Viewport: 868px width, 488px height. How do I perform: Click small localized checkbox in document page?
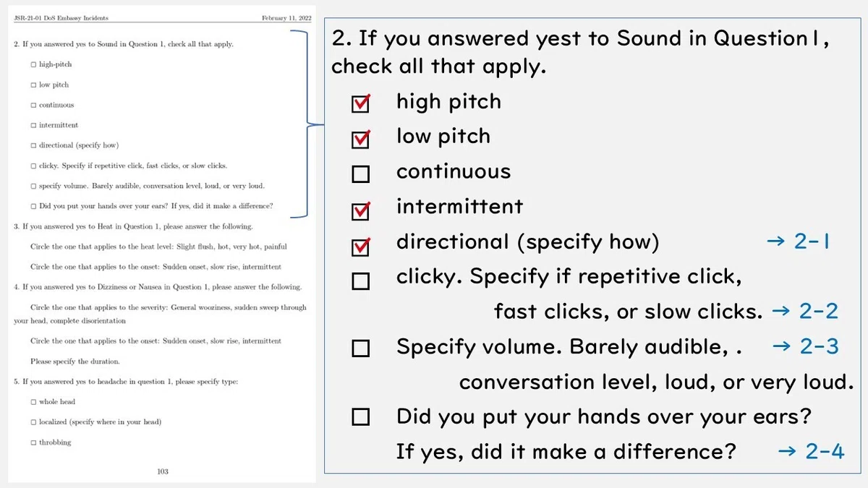(x=33, y=422)
